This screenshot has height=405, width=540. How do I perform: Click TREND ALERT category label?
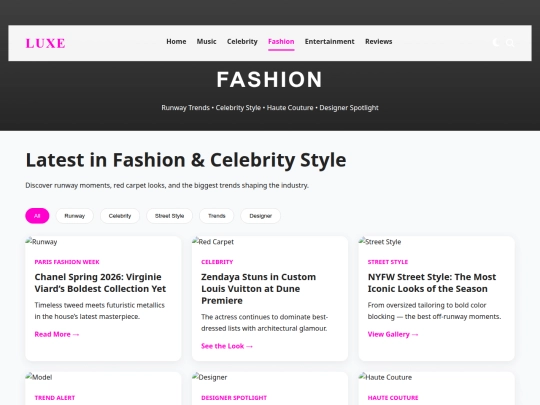[55, 398]
